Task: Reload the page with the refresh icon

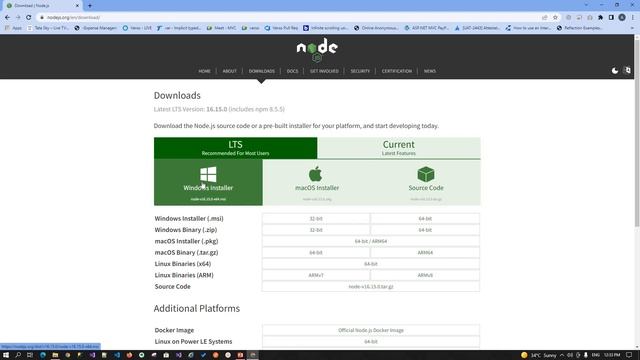Action: point(29,17)
